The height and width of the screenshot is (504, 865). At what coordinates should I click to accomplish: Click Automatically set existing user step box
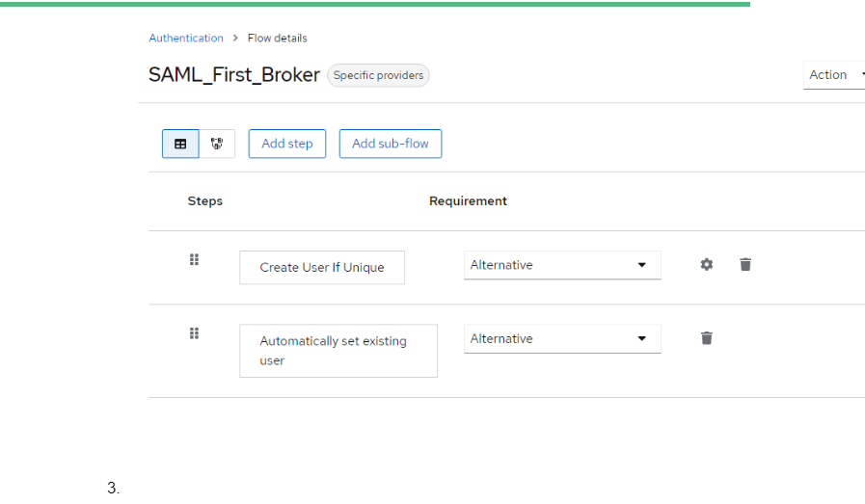coord(338,351)
